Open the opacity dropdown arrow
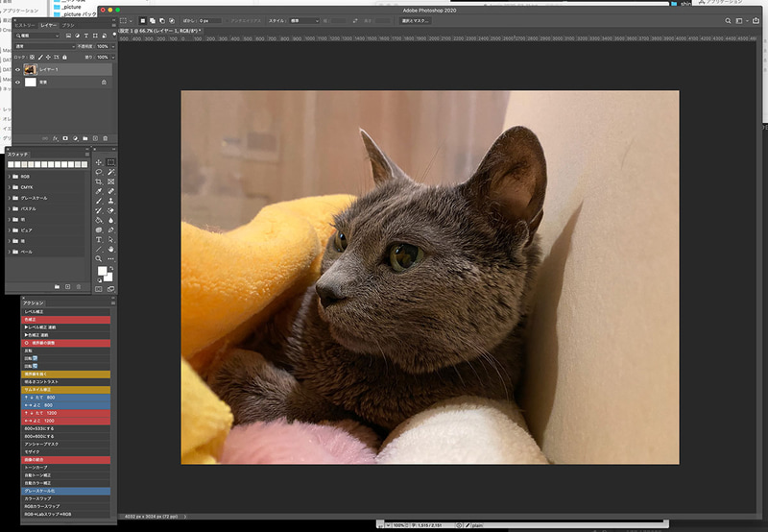 pyautogui.click(x=113, y=46)
